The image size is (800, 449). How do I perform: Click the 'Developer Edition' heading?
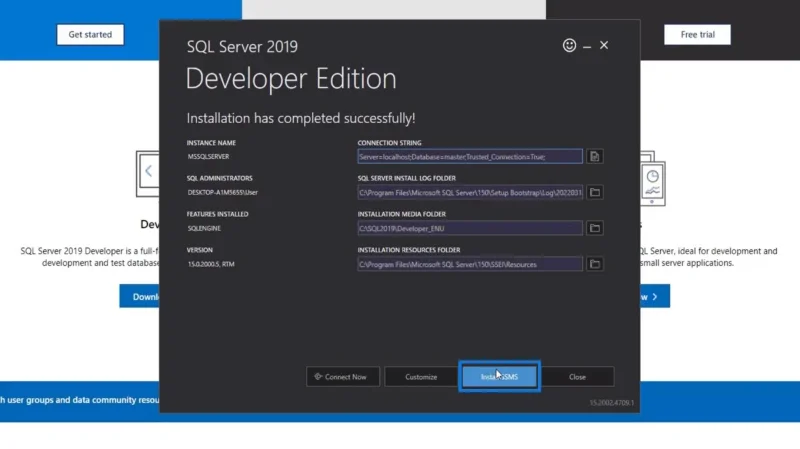click(x=291, y=79)
